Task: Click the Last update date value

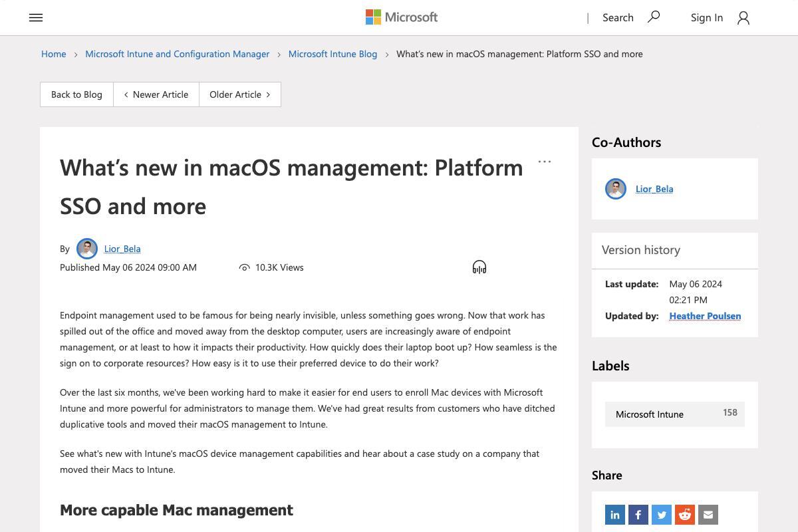Action: pyautogui.click(x=696, y=292)
